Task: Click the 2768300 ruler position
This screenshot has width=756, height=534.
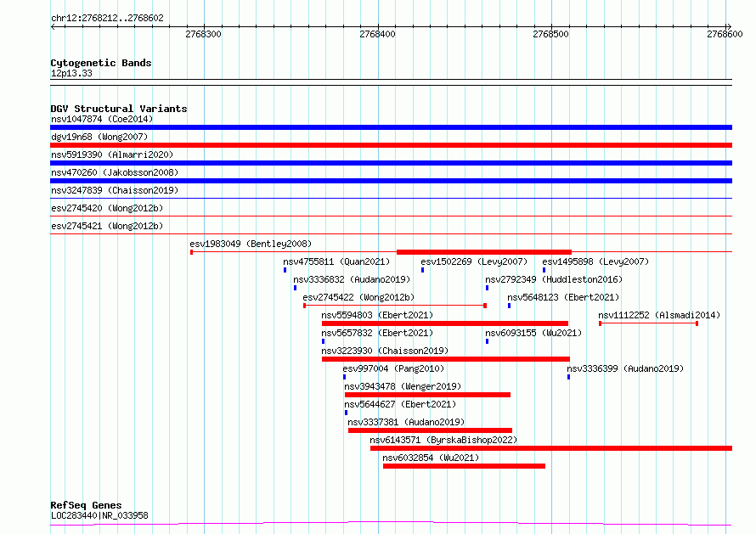Action: point(204,34)
